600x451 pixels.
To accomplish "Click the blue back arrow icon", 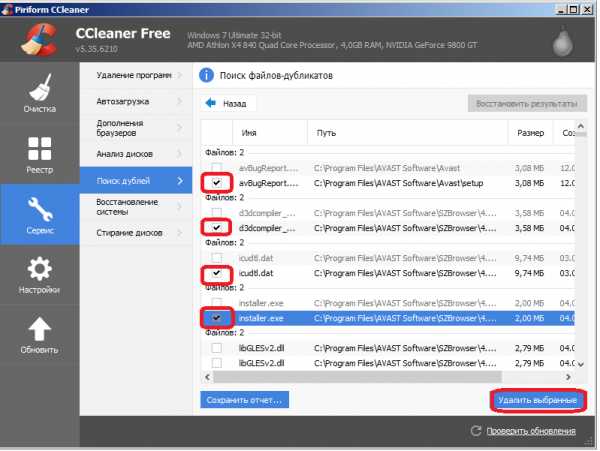I will [210, 103].
